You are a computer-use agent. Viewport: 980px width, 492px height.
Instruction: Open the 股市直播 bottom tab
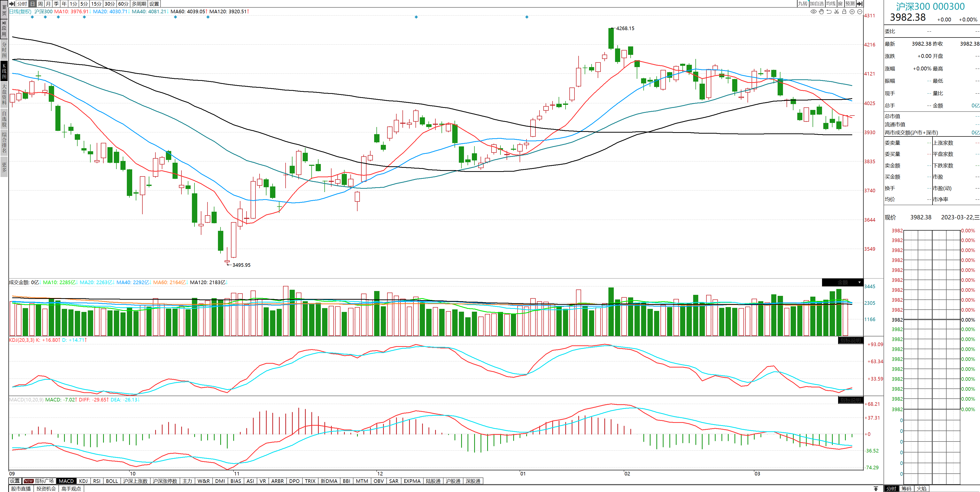click(21, 489)
